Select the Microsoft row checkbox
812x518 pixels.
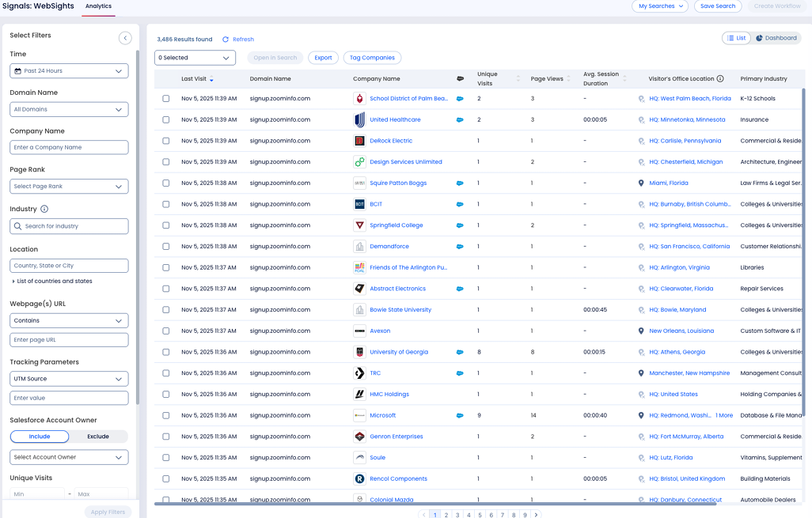pos(165,415)
